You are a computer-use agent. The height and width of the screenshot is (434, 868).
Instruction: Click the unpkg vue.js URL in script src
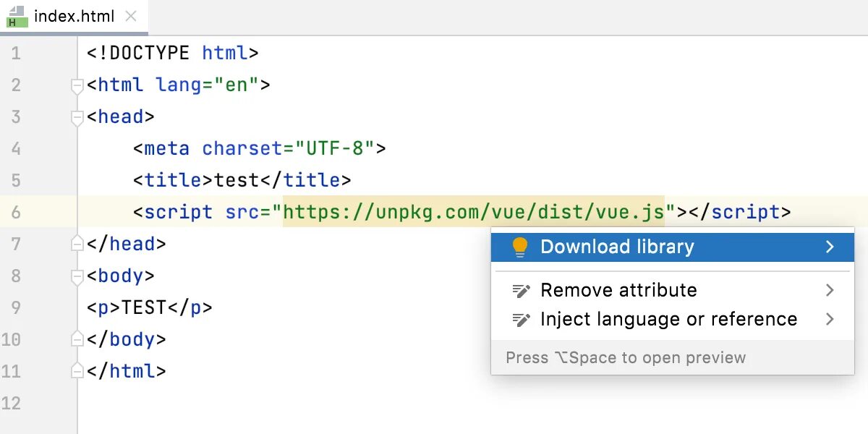click(x=473, y=213)
